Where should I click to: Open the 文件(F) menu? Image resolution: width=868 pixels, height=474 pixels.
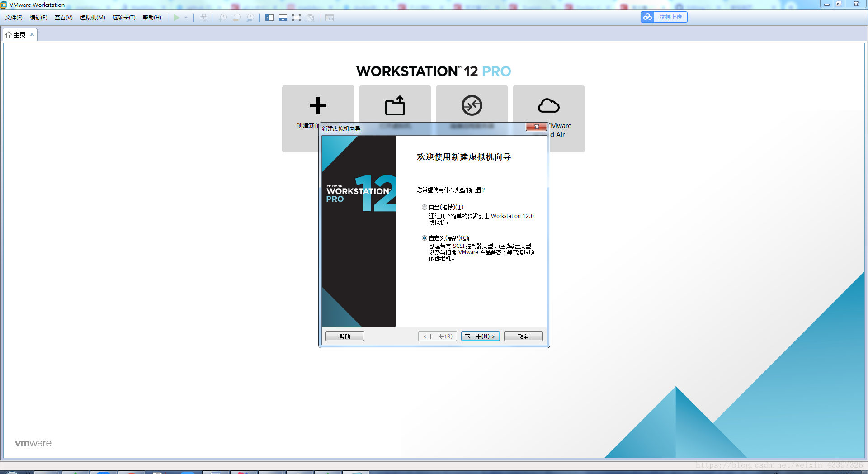click(x=14, y=18)
